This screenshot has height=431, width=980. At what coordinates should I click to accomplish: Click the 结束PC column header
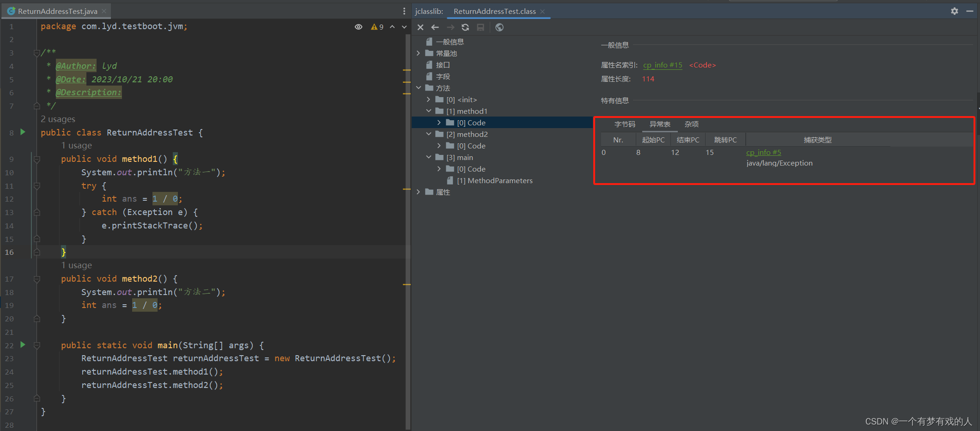coord(688,140)
